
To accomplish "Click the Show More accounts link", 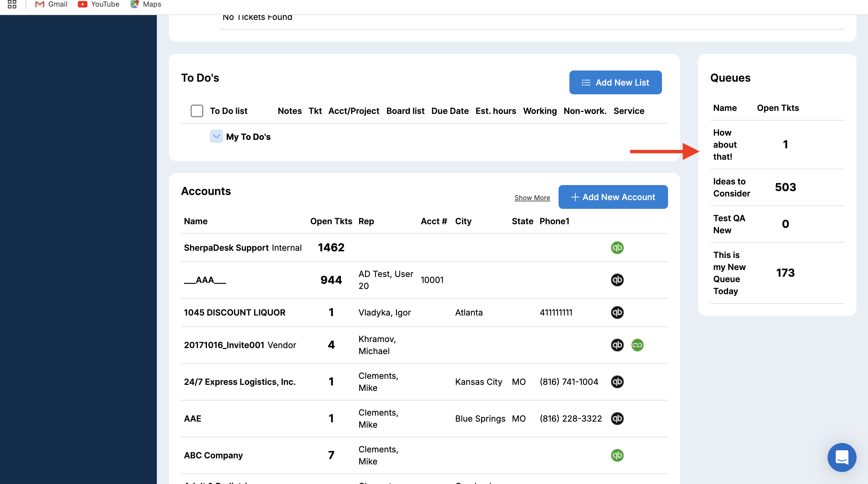I will [532, 198].
